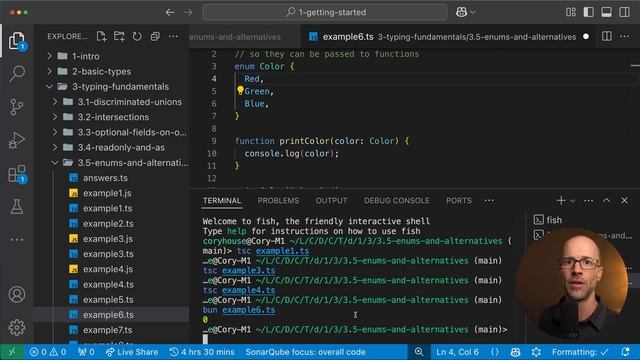Click SonarQube focus: overall code
The image size is (640, 360).
point(305,352)
